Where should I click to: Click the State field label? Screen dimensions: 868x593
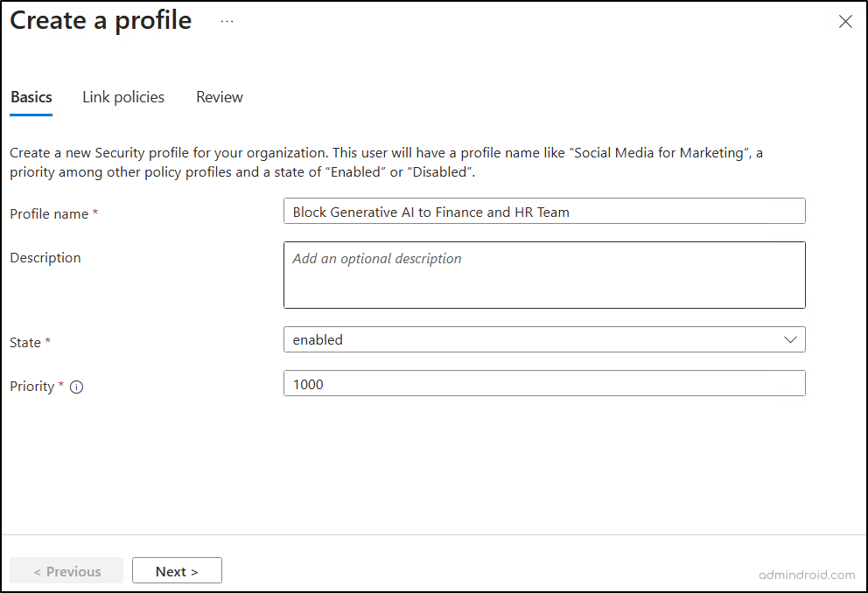(25, 343)
